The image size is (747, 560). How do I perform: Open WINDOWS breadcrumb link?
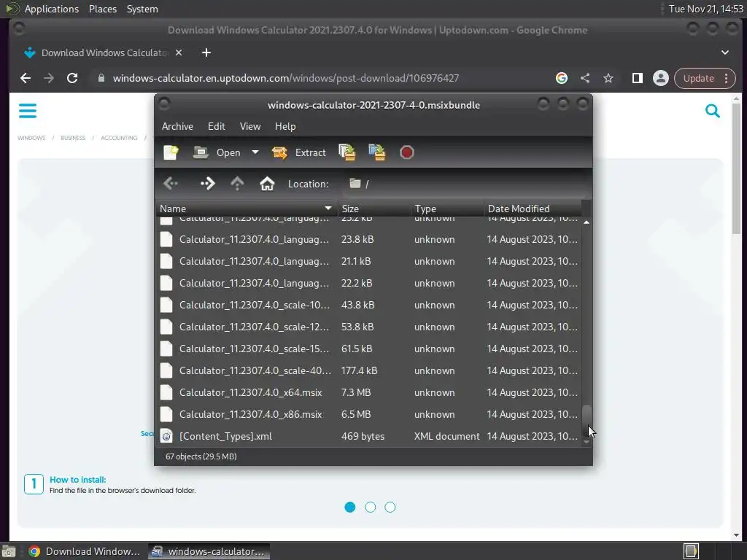pos(31,138)
